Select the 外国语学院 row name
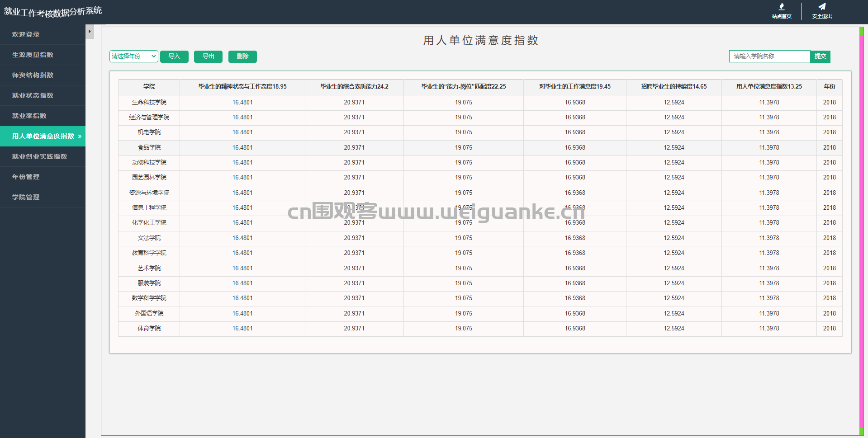 click(149, 314)
